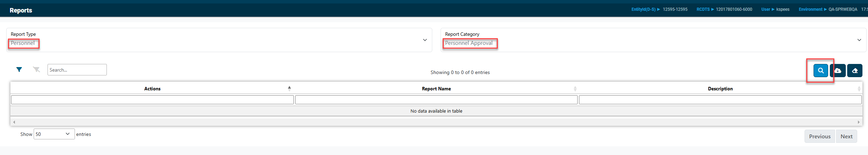Click the Previous page button
This screenshot has width=868, height=155.
pos(819,136)
